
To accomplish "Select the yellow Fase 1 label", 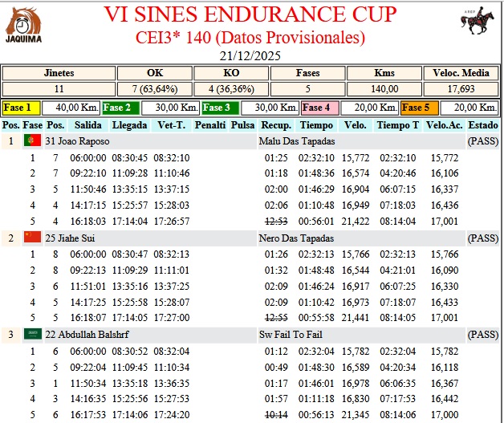I will pyautogui.click(x=21, y=108).
